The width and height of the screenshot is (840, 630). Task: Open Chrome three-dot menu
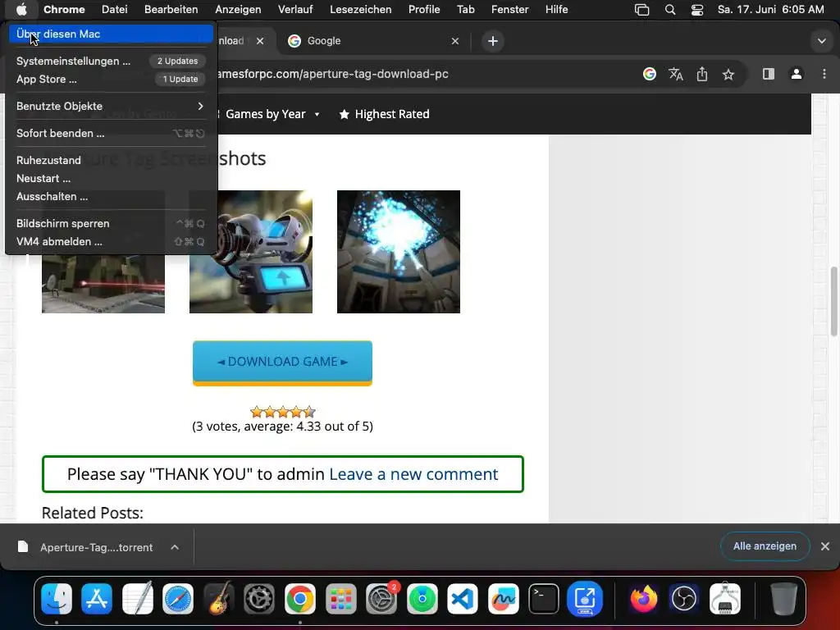pos(824,74)
